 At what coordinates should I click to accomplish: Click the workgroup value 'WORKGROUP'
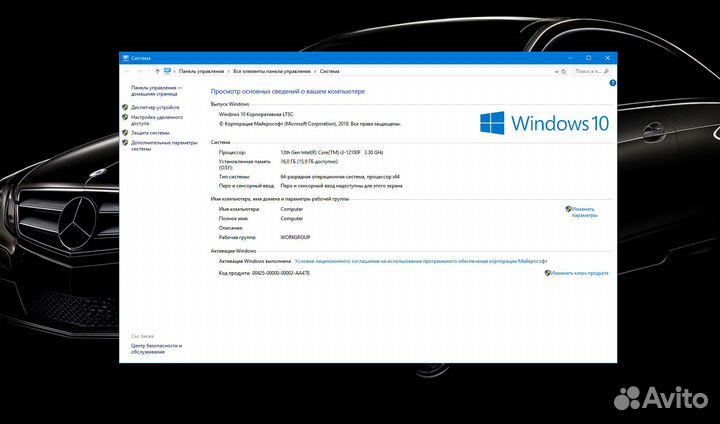pos(295,237)
